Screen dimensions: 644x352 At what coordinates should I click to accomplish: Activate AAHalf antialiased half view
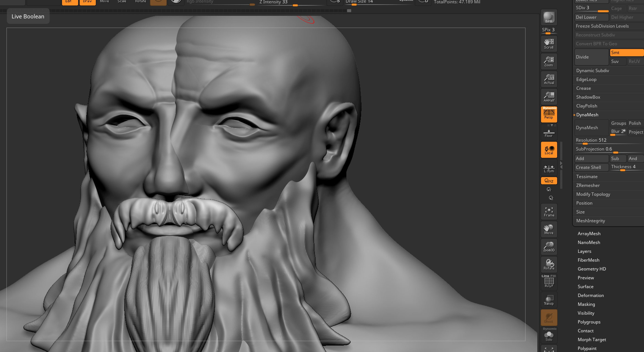[x=549, y=97]
